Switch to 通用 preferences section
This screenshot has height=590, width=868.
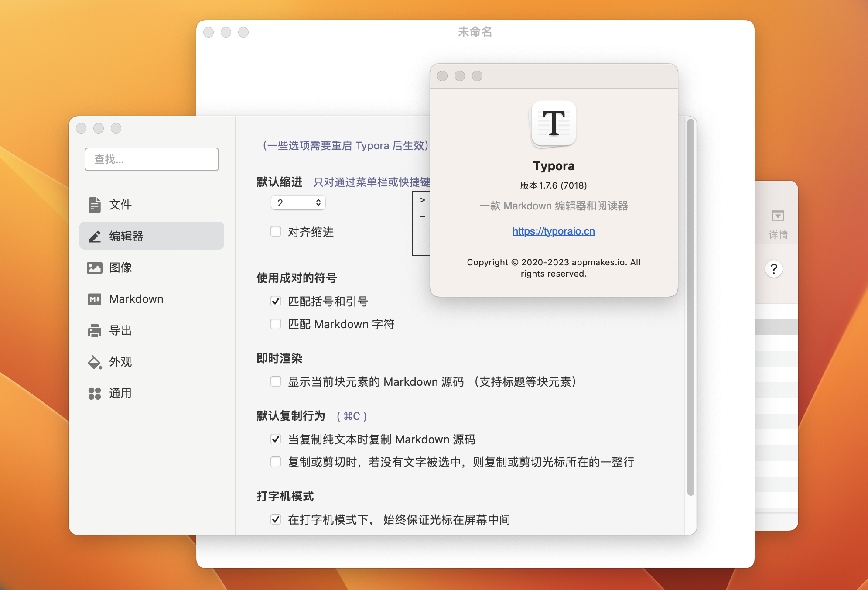[x=152, y=393]
